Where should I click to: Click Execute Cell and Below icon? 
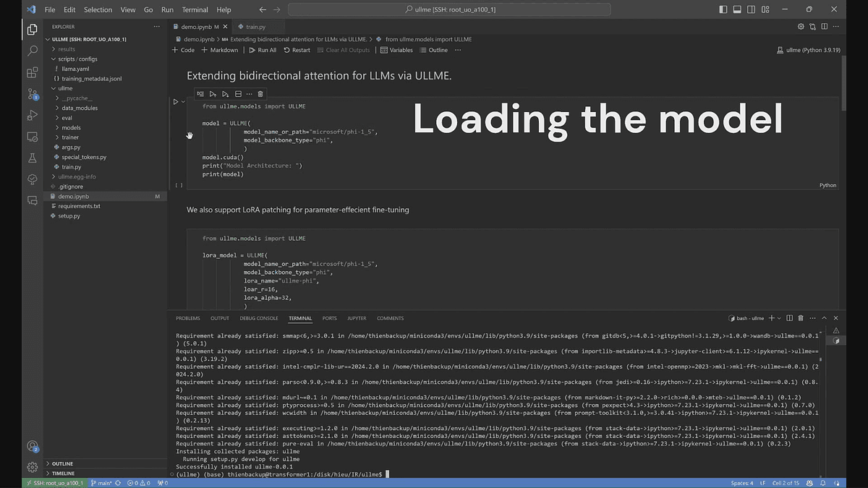[225, 94]
